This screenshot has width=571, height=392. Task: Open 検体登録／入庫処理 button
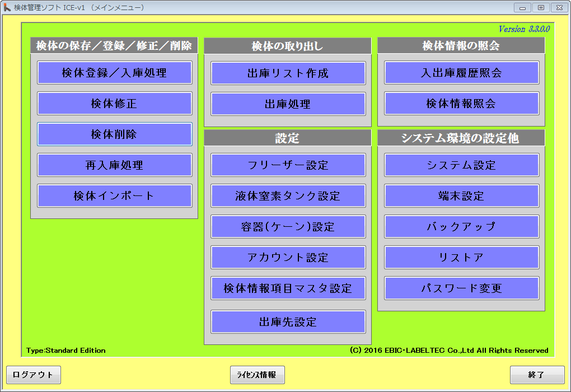[114, 73]
